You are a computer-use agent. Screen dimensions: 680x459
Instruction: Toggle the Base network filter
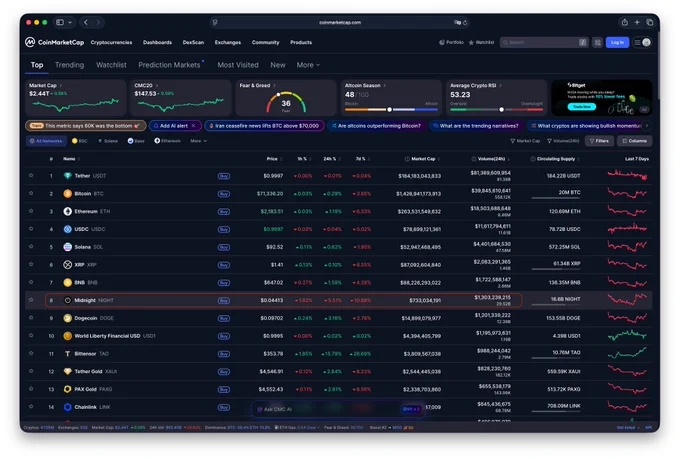(136, 141)
